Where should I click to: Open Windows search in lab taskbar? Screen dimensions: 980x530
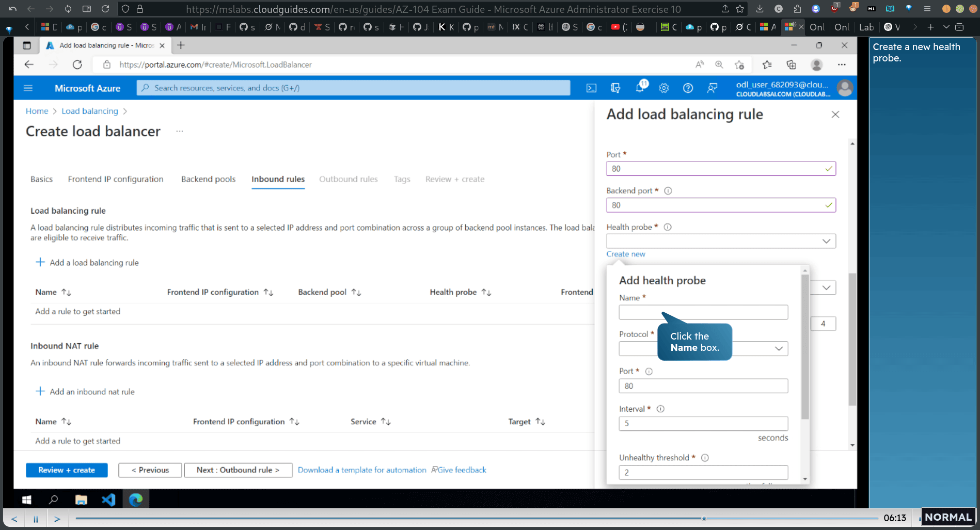point(53,500)
